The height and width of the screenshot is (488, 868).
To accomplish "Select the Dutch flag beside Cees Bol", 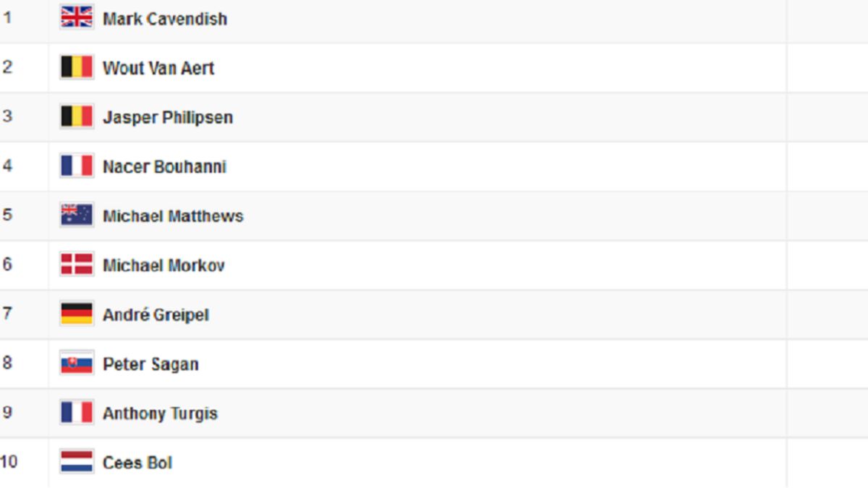I will (77, 461).
